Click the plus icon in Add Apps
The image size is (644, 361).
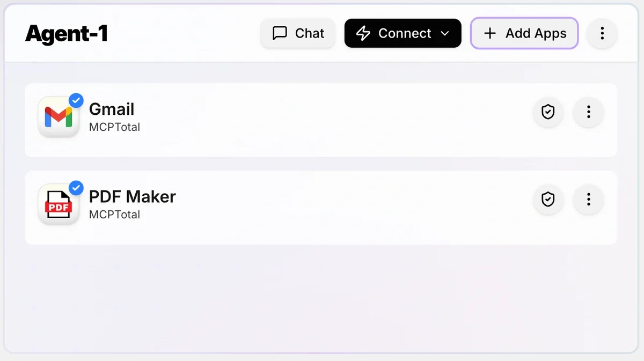[x=490, y=33]
